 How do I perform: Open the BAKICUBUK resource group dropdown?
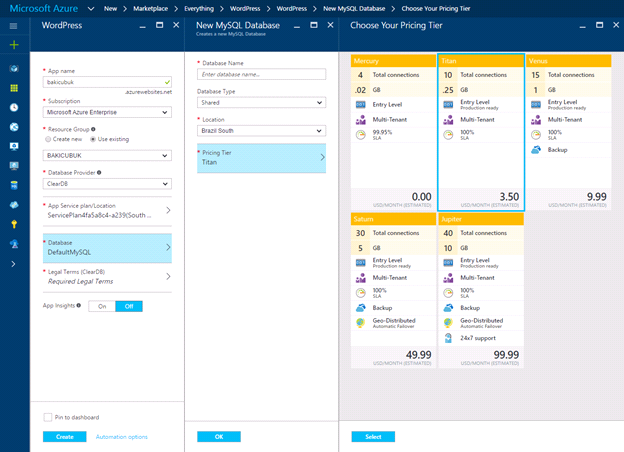(107, 156)
